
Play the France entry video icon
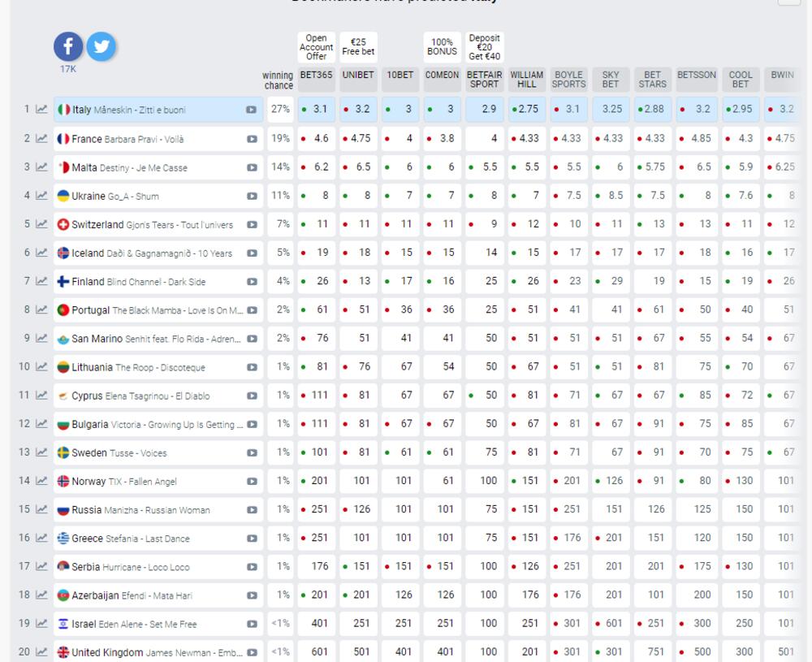252,139
